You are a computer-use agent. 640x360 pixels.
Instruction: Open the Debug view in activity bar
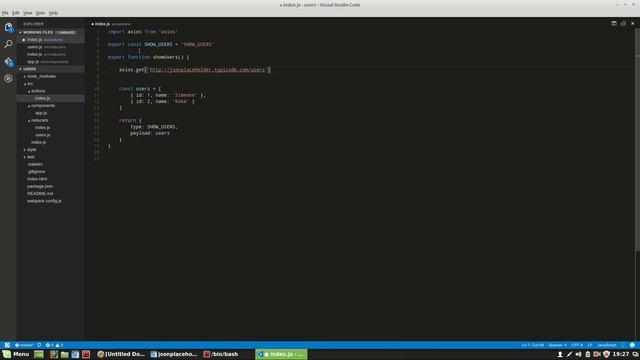[x=8, y=78]
